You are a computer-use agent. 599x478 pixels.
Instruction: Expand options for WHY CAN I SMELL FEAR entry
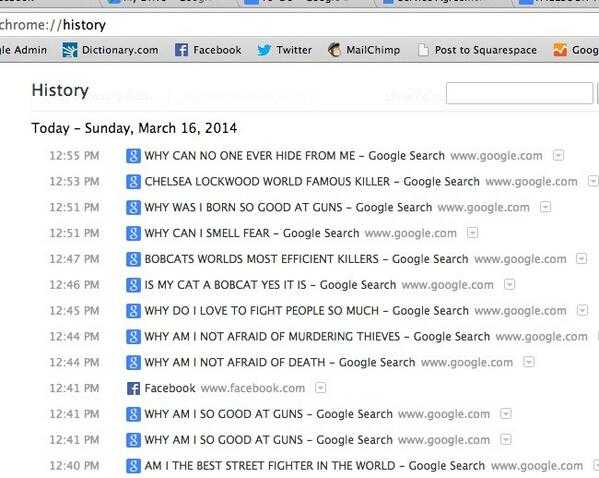click(x=473, y=233)
